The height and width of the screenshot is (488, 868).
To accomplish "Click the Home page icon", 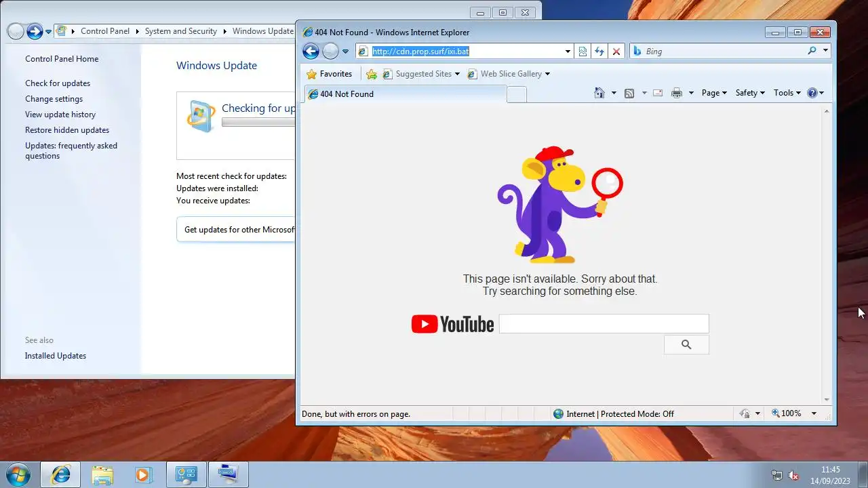I will coord(599,93).
